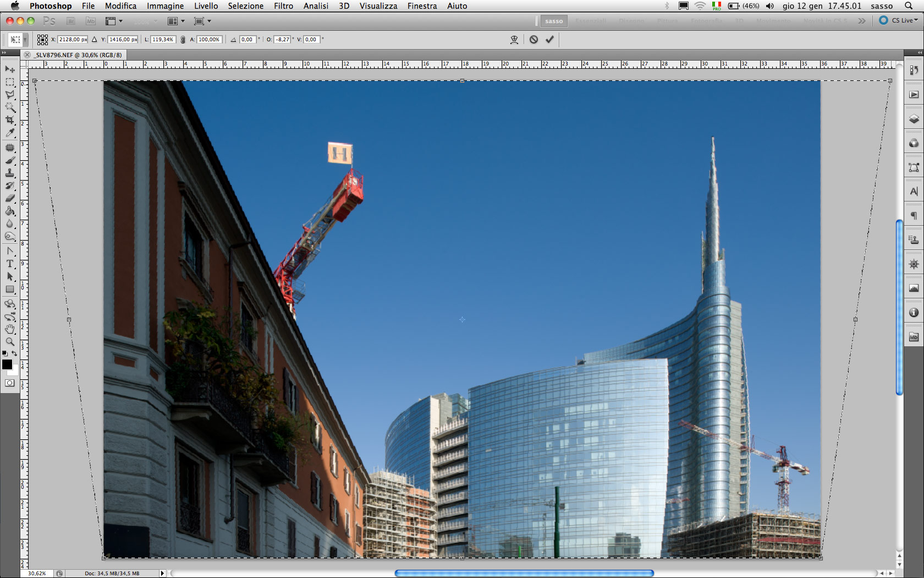The height and width of the screenshot is (578, 924).
Task: Click the X position input field
Action: 73,40
